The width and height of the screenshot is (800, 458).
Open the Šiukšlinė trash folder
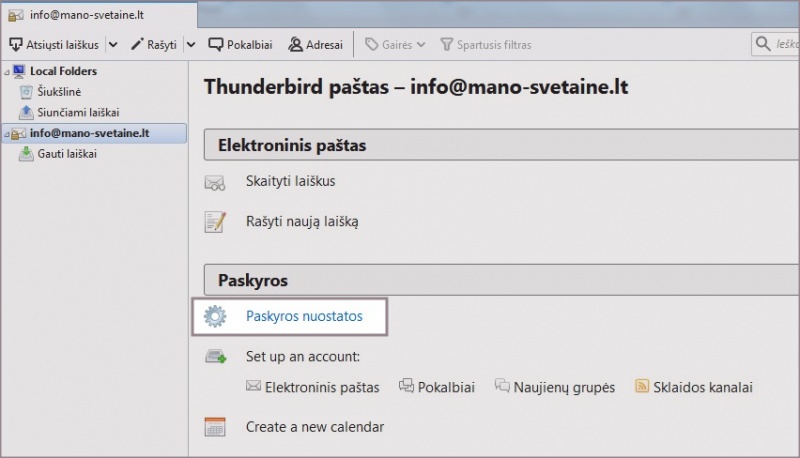tap(59, 92)
